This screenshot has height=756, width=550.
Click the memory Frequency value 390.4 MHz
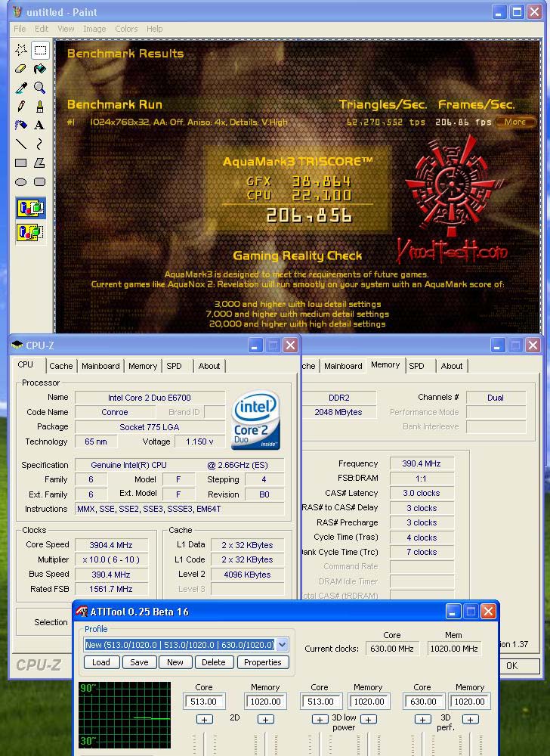coord(422,463)
